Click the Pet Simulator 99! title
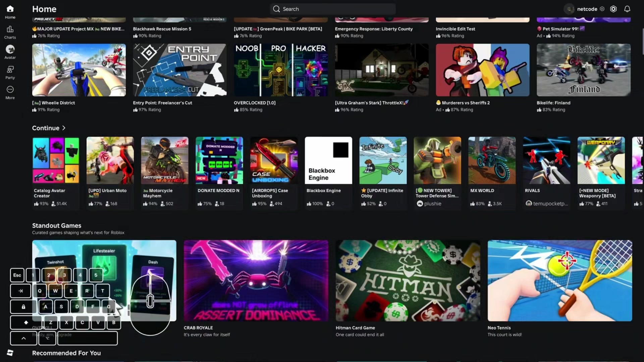Viewport: 644px width, 362px height. click(560, 29)
